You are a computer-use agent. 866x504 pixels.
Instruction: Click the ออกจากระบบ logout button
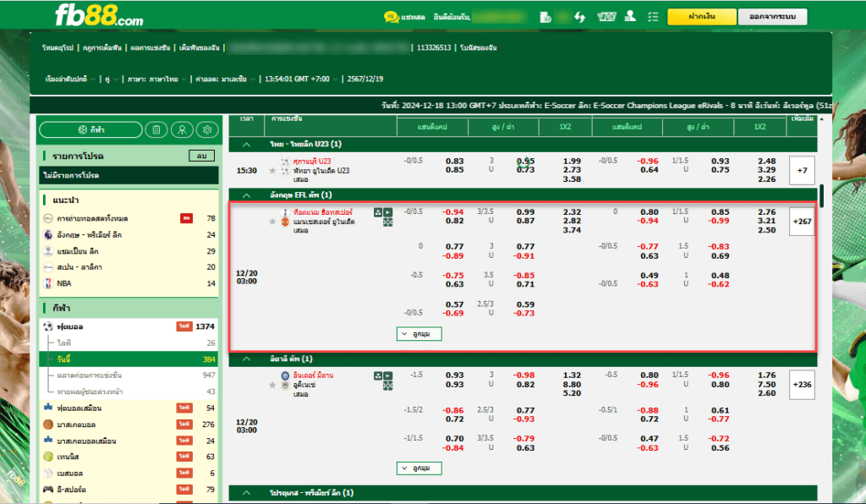coord(772,17)
